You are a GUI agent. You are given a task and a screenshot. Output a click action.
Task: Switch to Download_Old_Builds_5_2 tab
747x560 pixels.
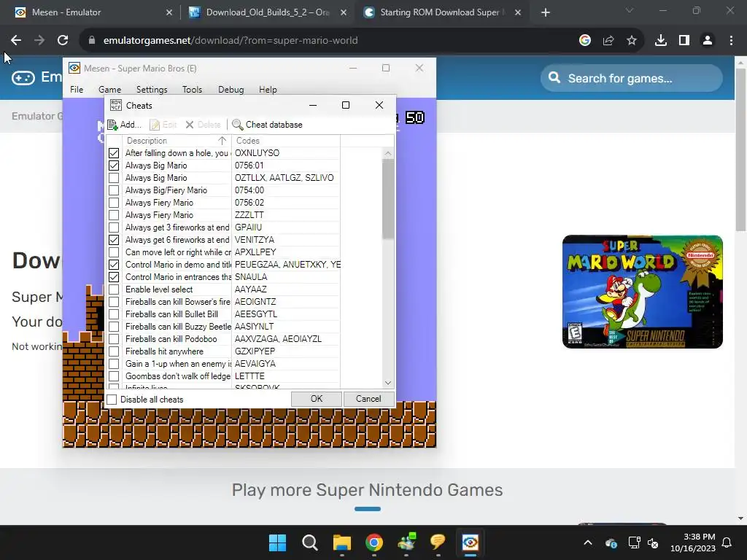coord(267,12)
